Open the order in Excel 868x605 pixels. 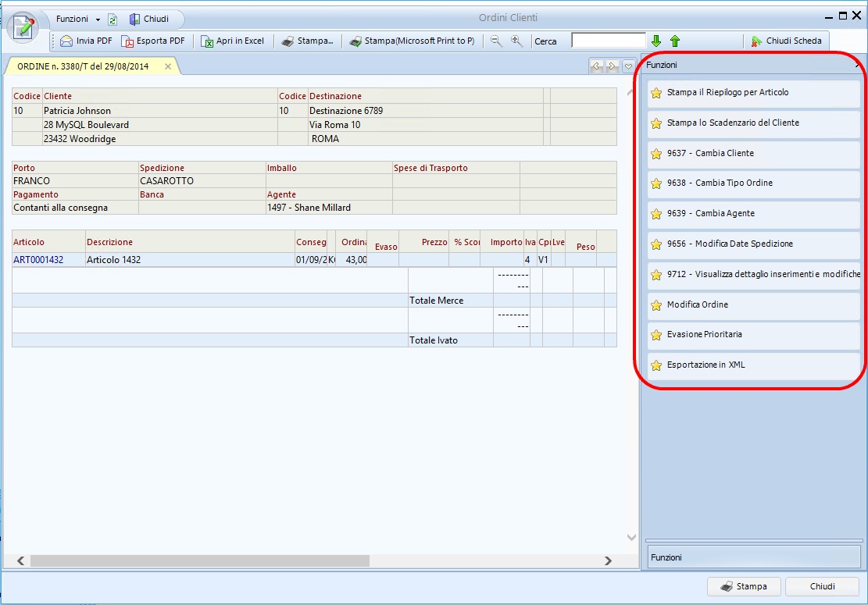pyautogui.click(x=233, y=41)
